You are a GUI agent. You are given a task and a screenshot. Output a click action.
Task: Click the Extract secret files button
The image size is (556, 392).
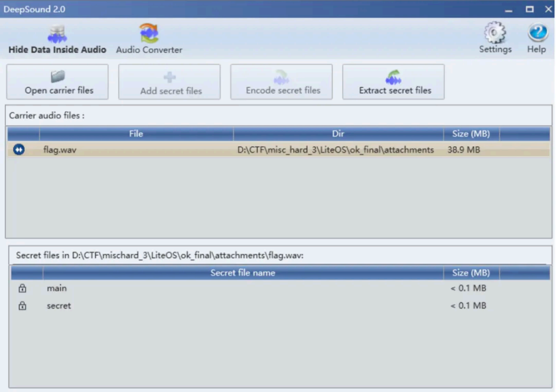click(x=394, y=82)
